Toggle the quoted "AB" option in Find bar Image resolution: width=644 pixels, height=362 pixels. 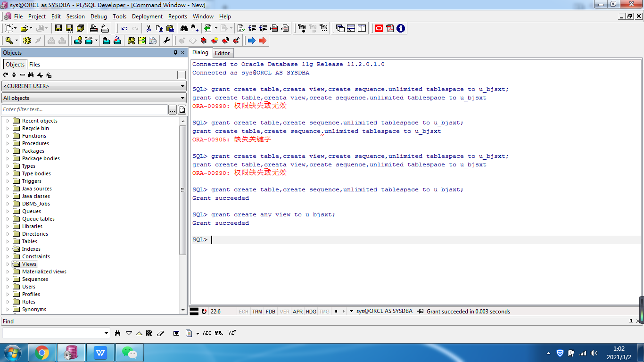tap(231, 333)
